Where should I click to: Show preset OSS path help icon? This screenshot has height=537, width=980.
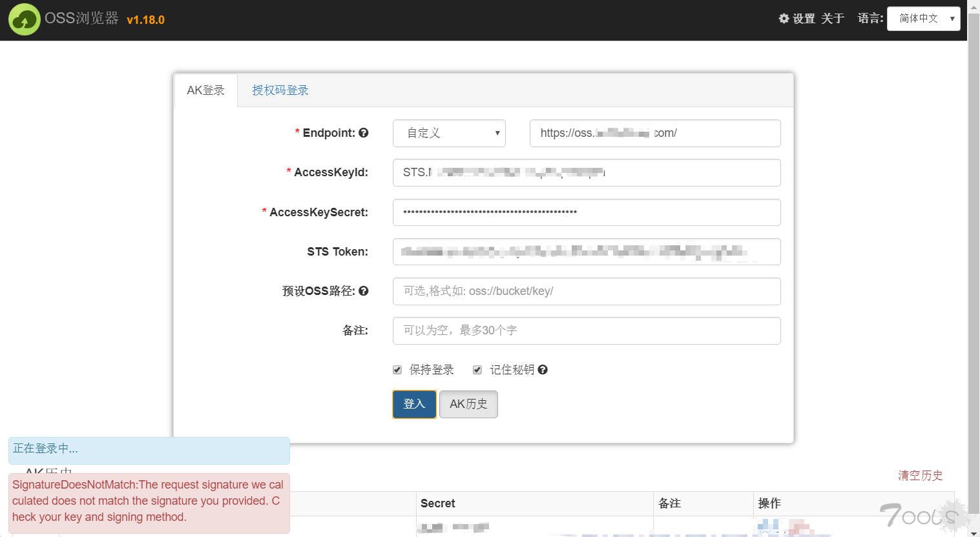[x=364, y=291]
